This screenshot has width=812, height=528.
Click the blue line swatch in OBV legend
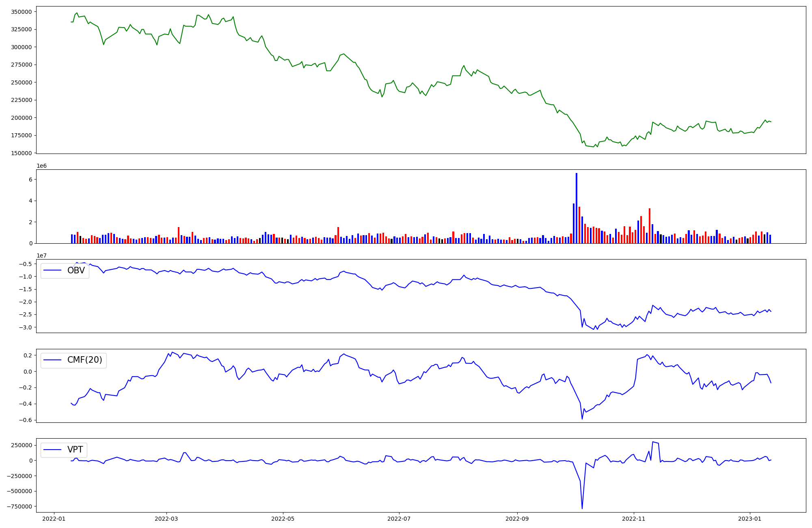pyautogui.click(x=52, y=270)
